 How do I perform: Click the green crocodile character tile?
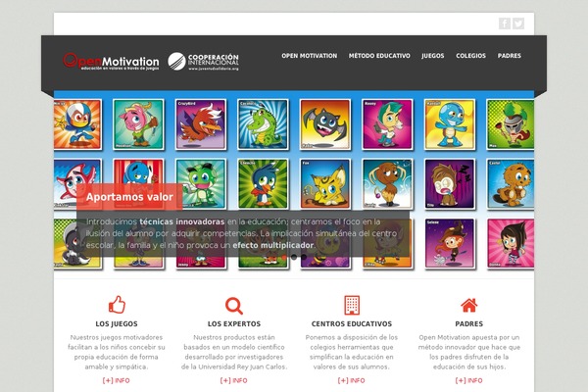point(263,124)
